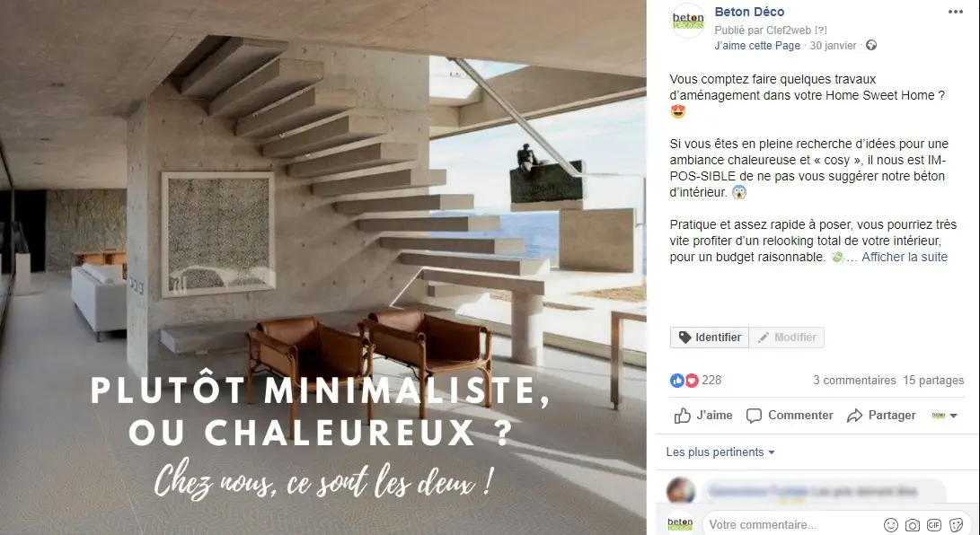Image resolution: width=980 pixels, height=535 pixels.
Task: Add a GIF to the comment
Action: coord(934,525)
